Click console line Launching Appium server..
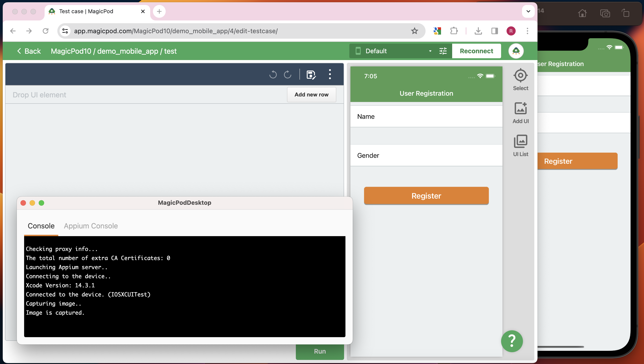 pyautogui.click(x=67, y=267)
